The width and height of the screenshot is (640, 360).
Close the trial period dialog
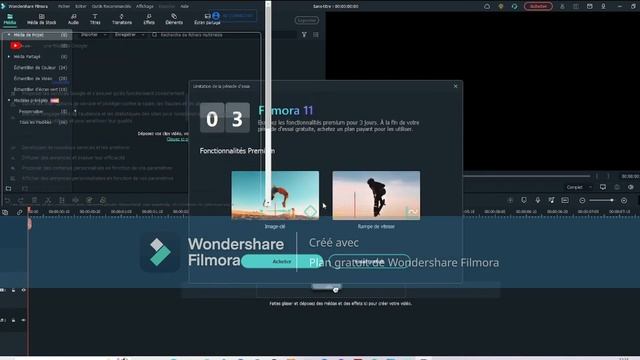tap(456, 86)
